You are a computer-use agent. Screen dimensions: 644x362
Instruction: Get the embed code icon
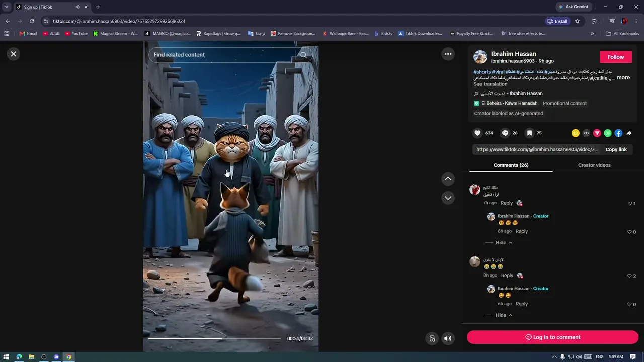[x=586, y=133]
